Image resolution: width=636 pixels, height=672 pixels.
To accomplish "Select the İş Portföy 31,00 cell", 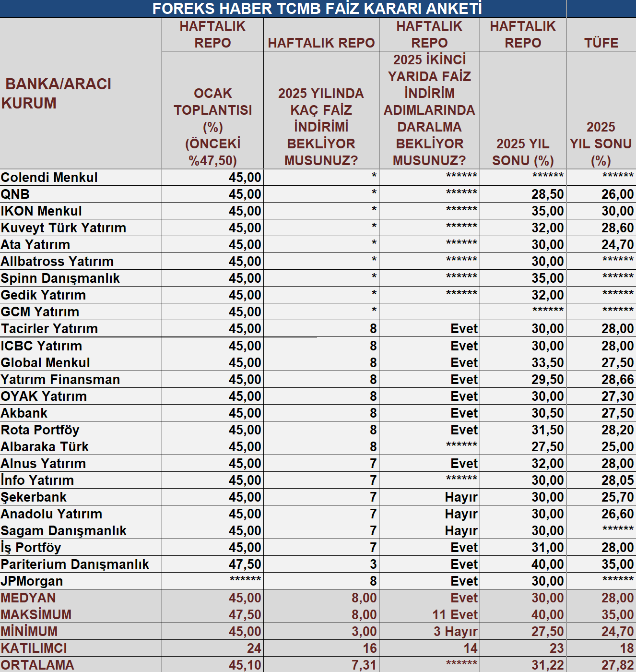I will click(547, 548).
